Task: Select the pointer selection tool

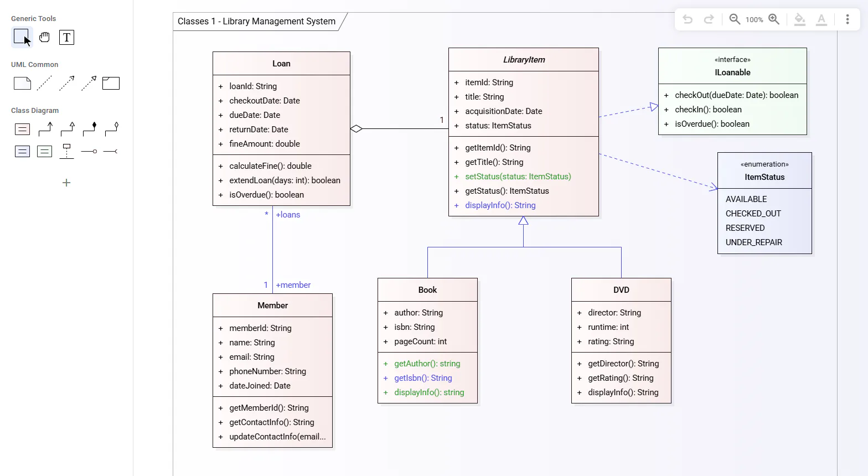Action: (22, 38)
